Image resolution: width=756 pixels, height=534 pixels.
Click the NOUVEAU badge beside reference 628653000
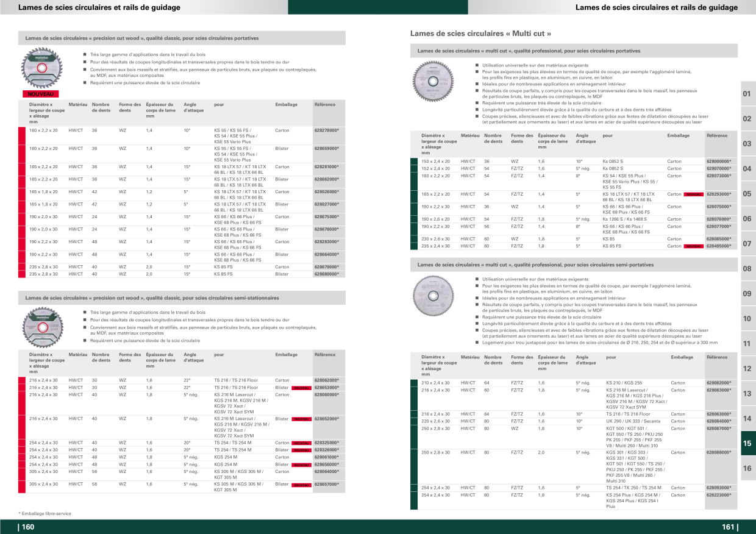pos(302,388)
